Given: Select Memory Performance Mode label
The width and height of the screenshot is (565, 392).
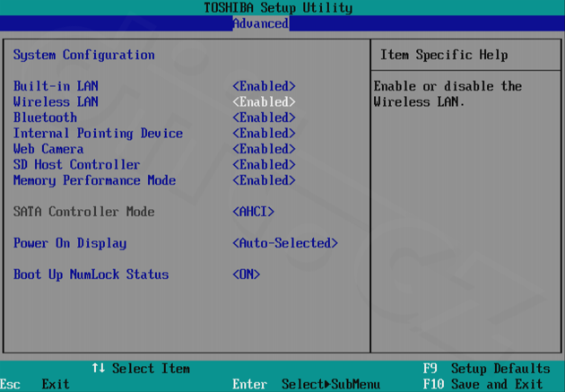Looking at the screenshot, I should [94, 180].
